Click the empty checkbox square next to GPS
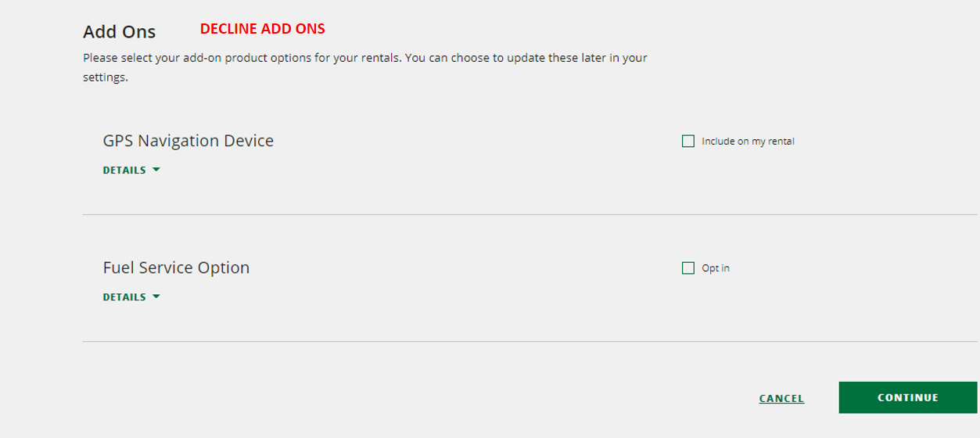 [x=688, y=142]
